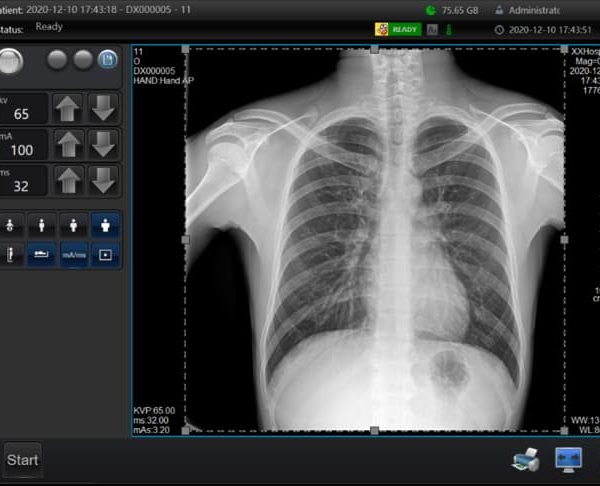This screenshot has width=600, height=486.
Task: Select the infant patient size icon
Action: [x=10, y=224]
